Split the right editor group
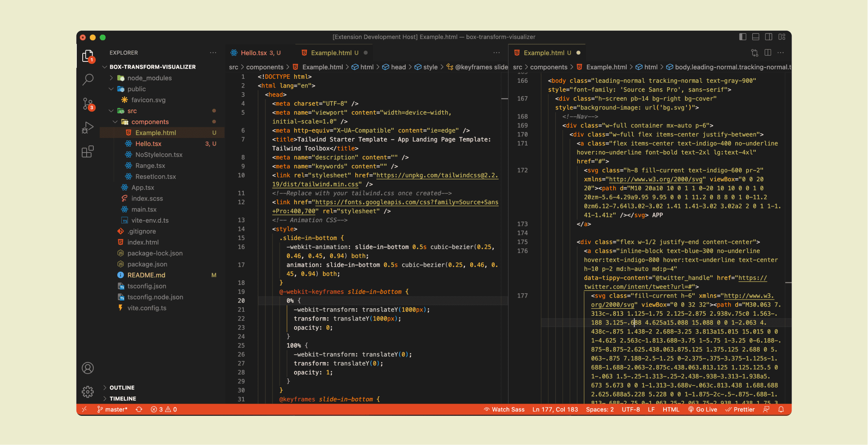Image resolution: width=868 pixels, height=445 pixels. (768, 52)
